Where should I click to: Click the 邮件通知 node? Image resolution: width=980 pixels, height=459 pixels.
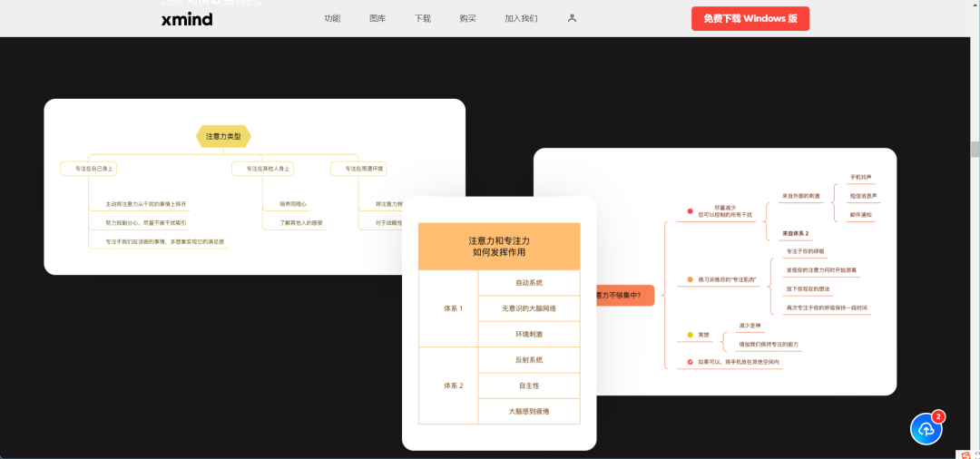[x=860, y=215]
